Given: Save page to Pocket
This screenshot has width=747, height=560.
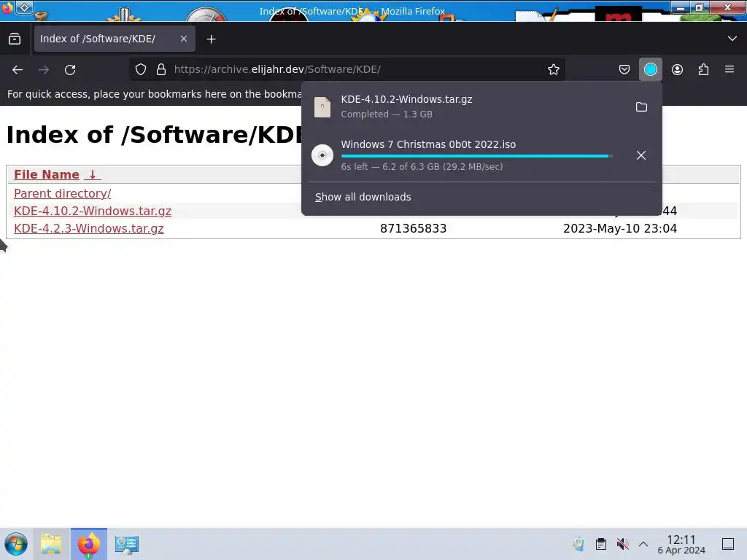Looking at the screenshot, I should 624,69.
